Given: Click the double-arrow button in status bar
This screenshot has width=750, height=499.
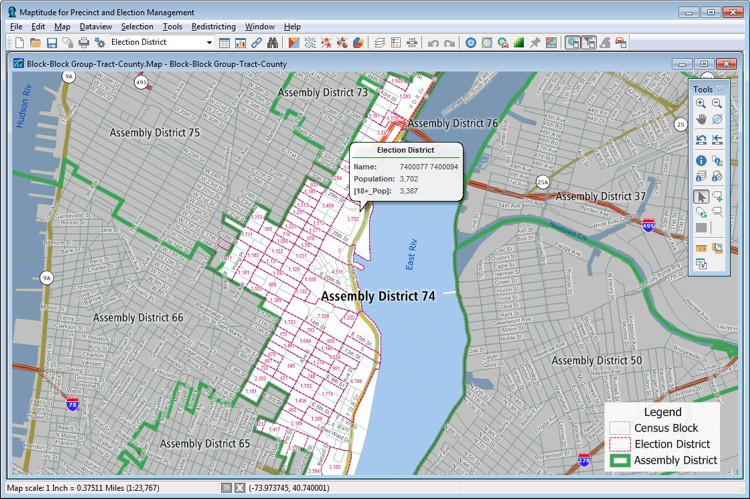Looking at the screenshot, I should (x=227, y=487).
